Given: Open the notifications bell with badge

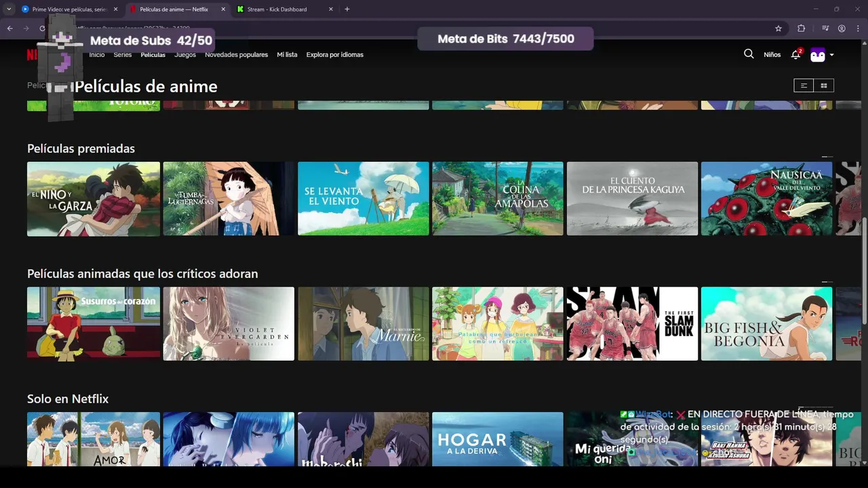Looking at the screenshot, I should click(x=796, y=54).
